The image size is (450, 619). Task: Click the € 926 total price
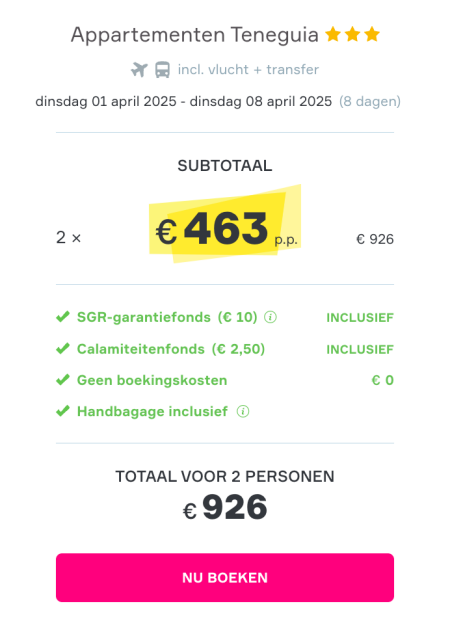click(x=225, y=507)
